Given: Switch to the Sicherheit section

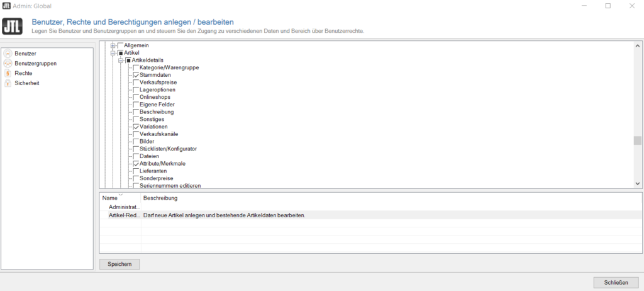Looking at the screenshot, I should click(28, 83).
